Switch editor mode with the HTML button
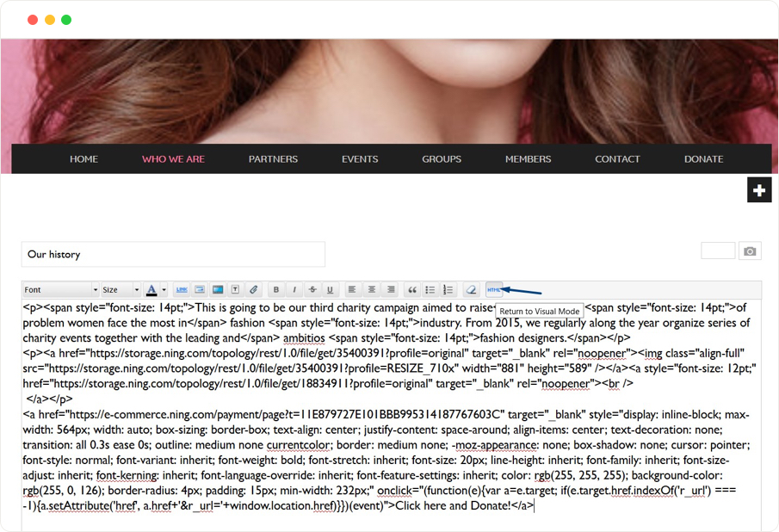Viewport: 779px width, 532px height. coord(494,289)
